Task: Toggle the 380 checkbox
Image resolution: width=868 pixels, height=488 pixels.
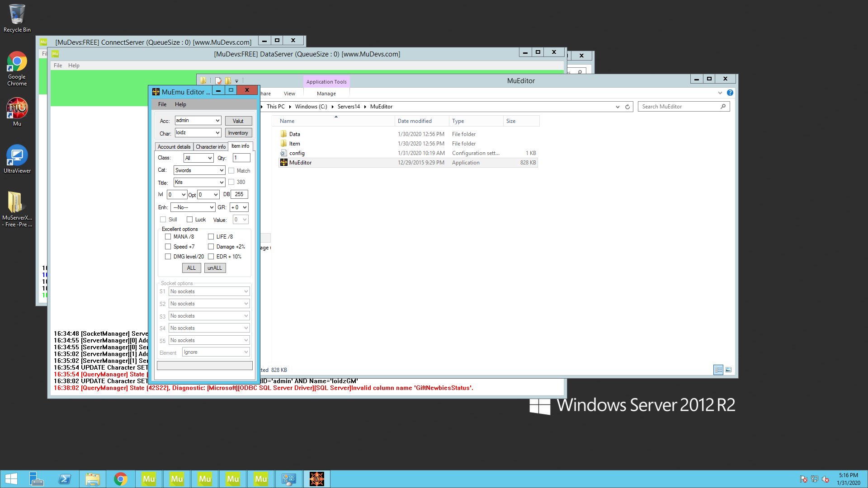Action: click(x=231, y=182)
